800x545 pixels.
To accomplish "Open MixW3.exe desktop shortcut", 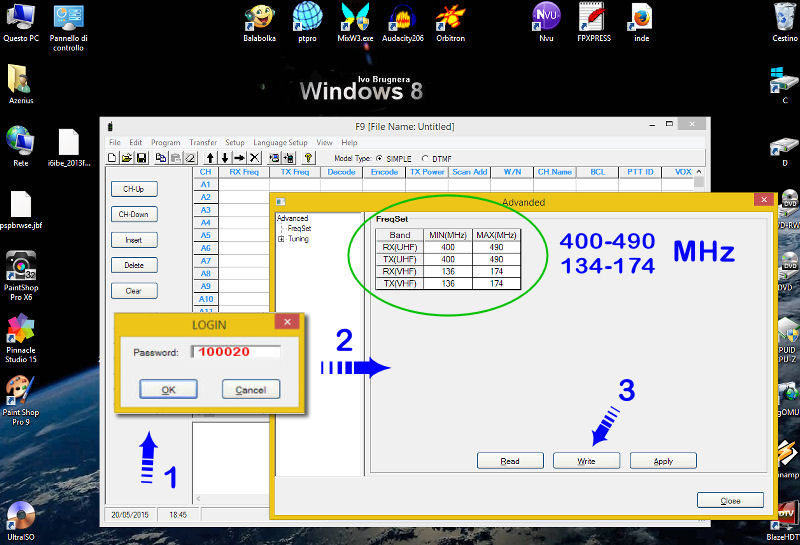I will (355, 23).
